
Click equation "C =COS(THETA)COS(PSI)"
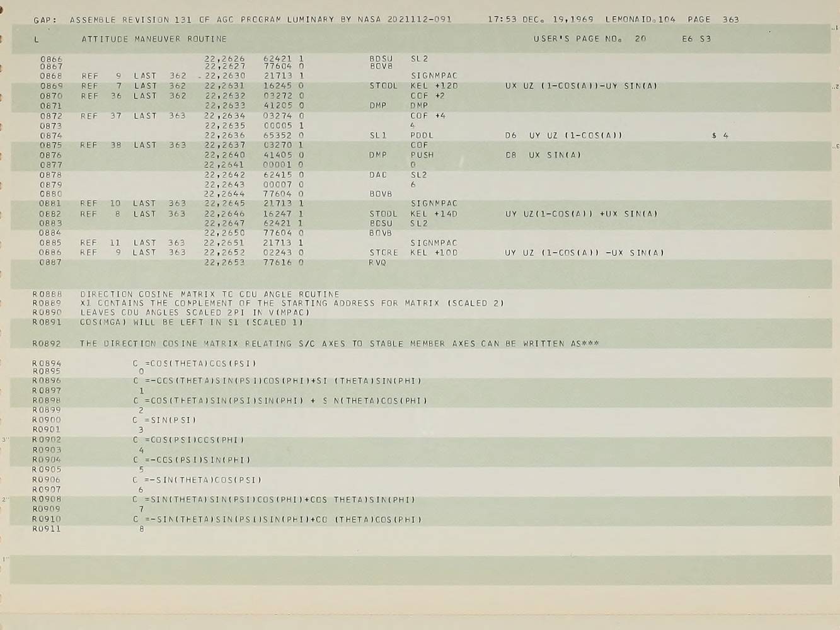pyautogui.click(x=195, y=364)
